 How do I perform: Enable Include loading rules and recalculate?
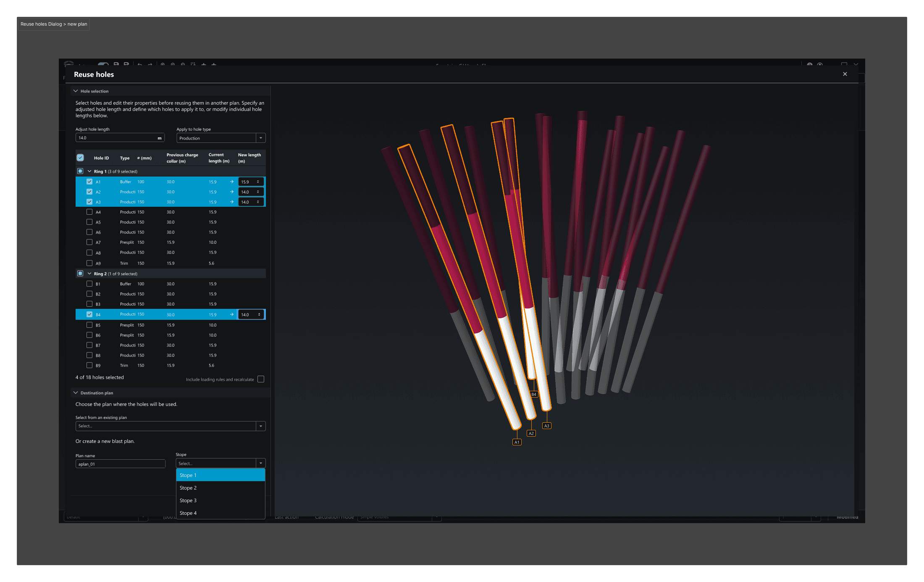pos(261,379)
